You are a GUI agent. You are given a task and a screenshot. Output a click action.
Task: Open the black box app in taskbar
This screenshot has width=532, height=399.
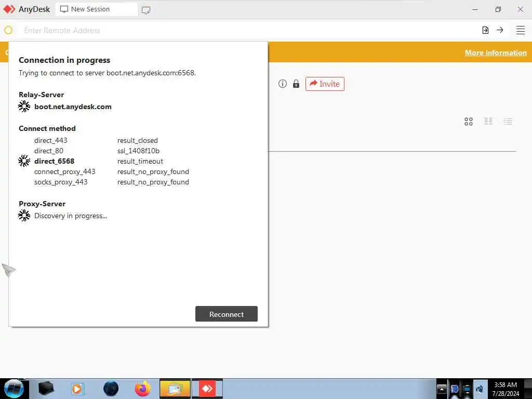46,389
